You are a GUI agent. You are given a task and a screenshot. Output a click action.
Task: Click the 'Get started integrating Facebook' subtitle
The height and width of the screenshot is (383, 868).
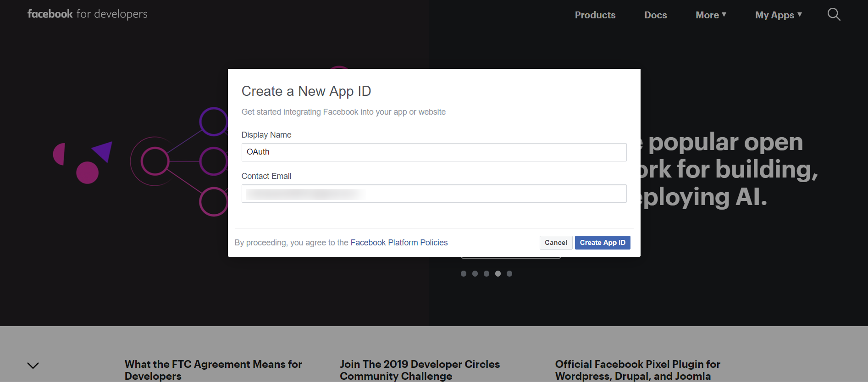(343, 112)
